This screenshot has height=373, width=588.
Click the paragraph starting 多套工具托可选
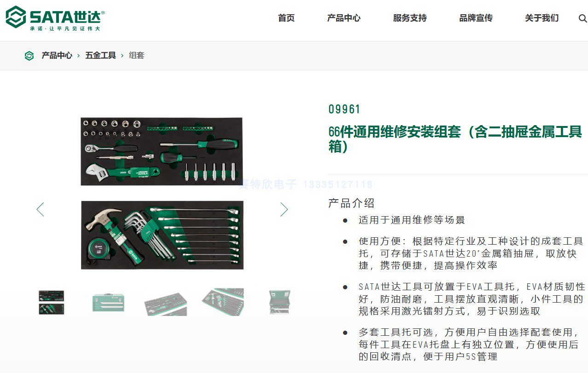point(469,344)
